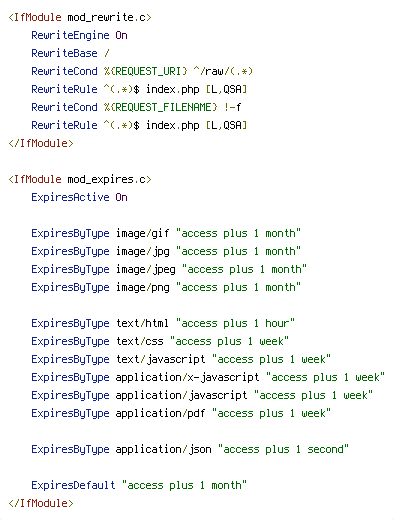Click the first closing IfModule tag
The height and width of the screenshot is (520, 394).
click(x=41, y=143)
